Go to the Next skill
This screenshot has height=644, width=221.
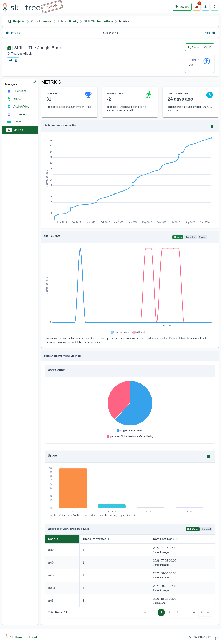[x=210, y=33]
